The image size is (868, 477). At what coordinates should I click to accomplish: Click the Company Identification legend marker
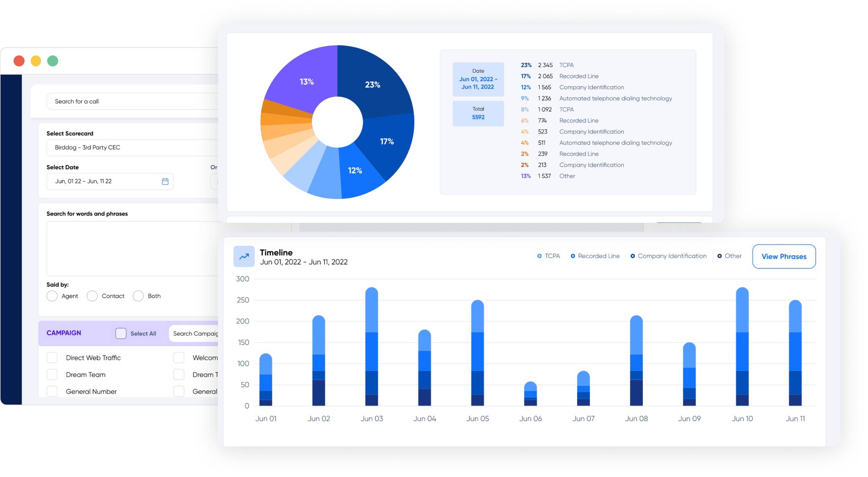(633, 256)
